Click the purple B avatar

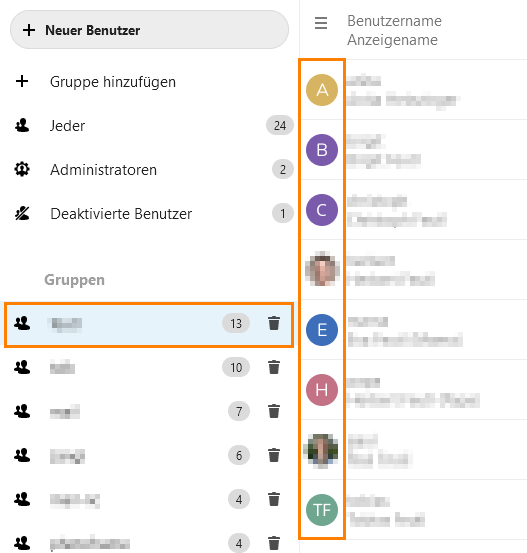[x=322, y=150]
